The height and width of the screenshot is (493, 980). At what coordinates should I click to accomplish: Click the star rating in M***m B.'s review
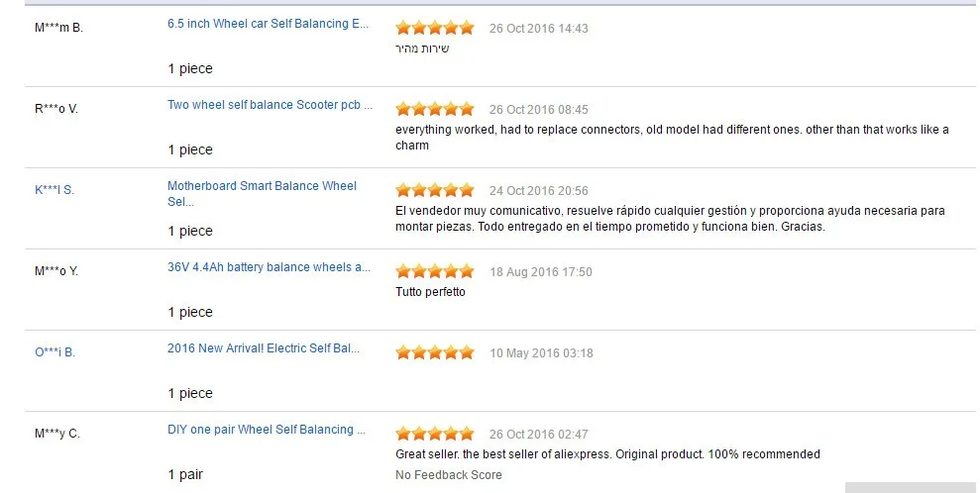pyautogui.click(x=435, y=28)
